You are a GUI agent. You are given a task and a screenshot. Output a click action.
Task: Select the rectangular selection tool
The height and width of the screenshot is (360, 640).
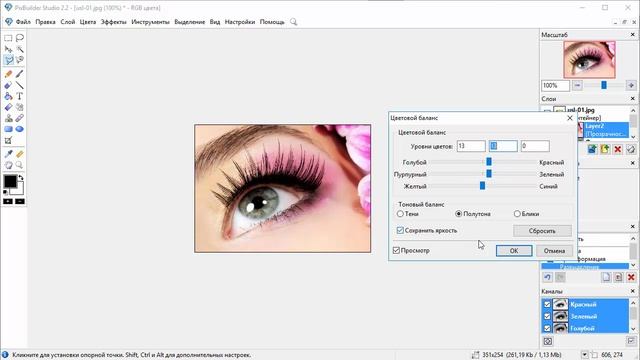[8, 38]
